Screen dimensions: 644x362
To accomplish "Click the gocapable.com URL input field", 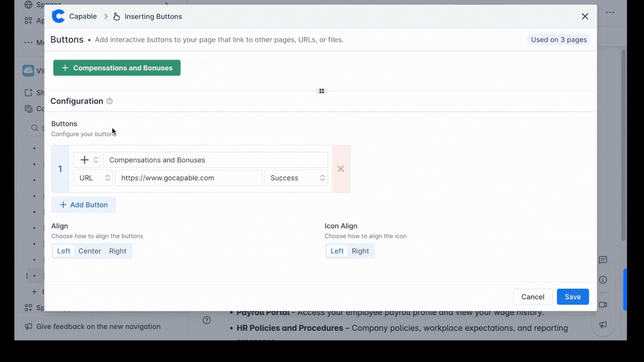I will point(188,178).
